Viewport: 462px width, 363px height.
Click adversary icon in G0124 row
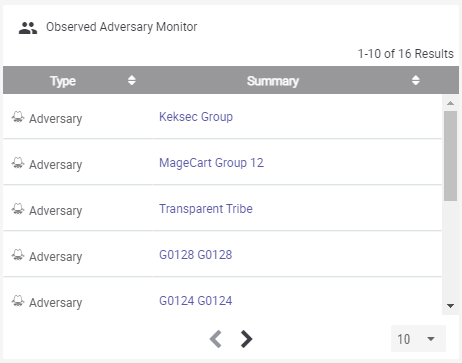point(18,301)
